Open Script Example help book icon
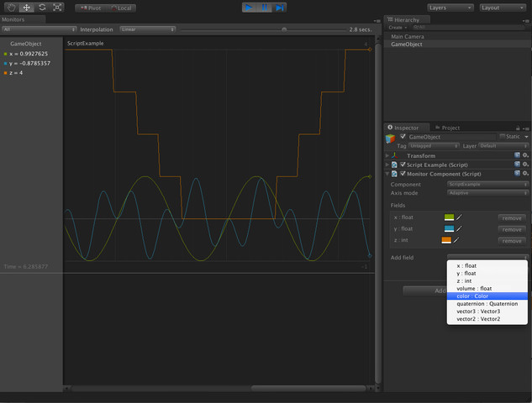Viewport: 532px width, 403px height. point(517,165)
